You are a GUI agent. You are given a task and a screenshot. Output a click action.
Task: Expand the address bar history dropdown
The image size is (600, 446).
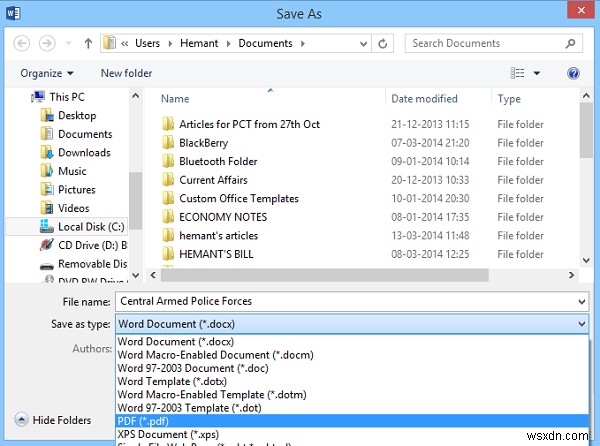tap(364, 44)
